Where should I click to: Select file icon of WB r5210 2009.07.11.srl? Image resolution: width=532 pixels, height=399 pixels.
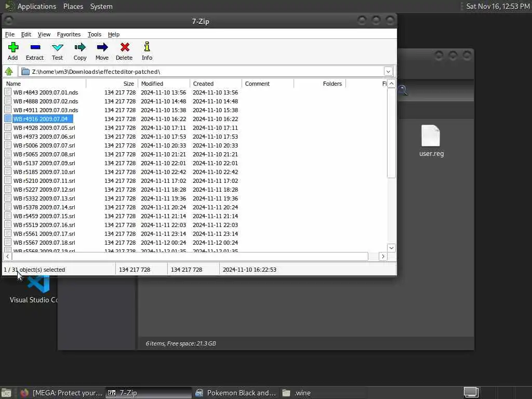tap(8, 180)
